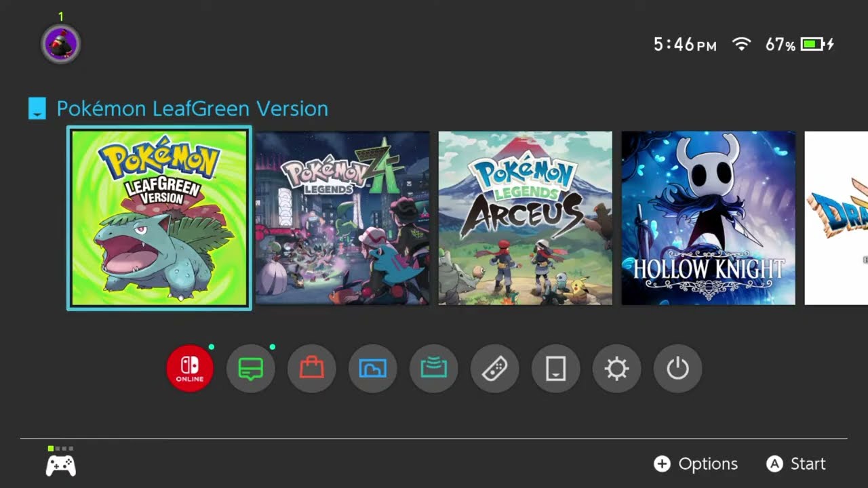Image resolution: width=868 pixels, height=488 pixels.
Task: Open the blue Album icon
Action: pyautogui.click(x=373, y=369)
